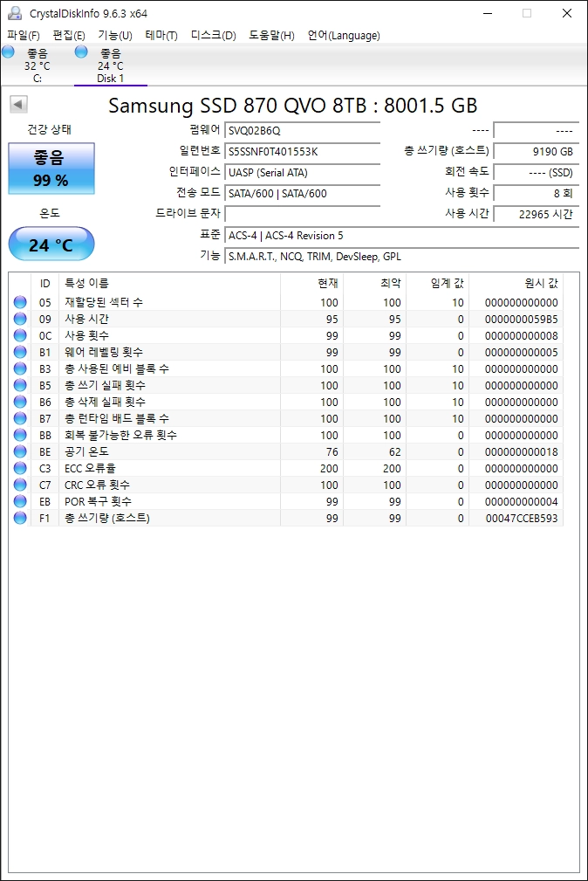Click raw value 000000000005 in B1 row
Image resolution: width=588 pixels, height=881 pixels.
coord(521,352)
